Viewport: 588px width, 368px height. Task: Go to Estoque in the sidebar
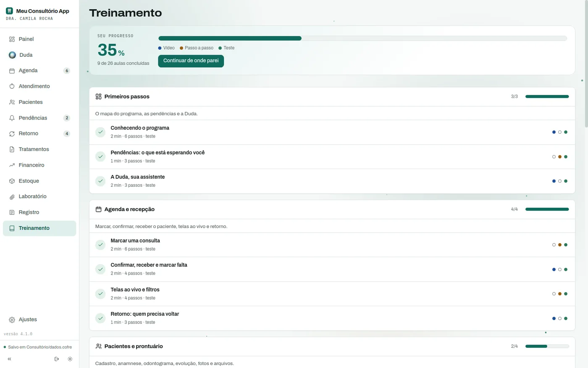39,181
